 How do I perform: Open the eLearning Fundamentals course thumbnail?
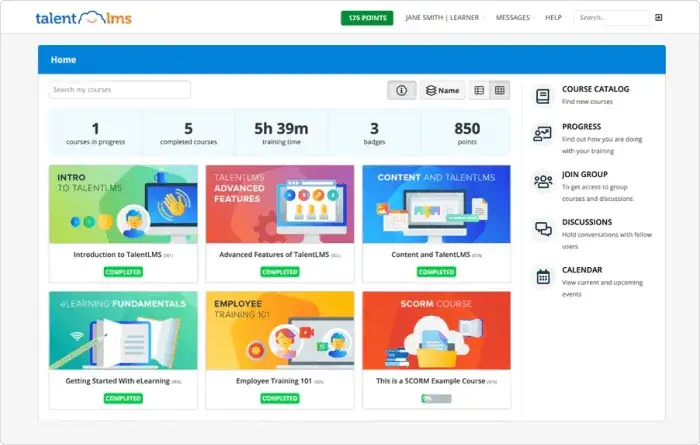(x=123, y=331)
